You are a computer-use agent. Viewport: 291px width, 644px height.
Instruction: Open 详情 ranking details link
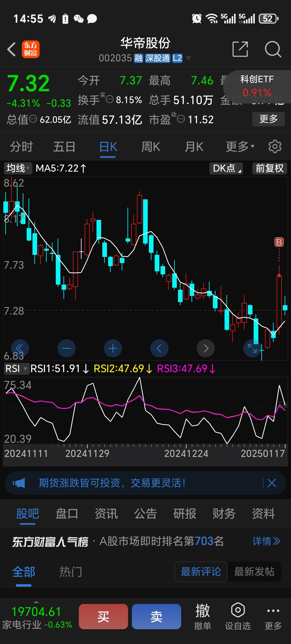[267, 542]
